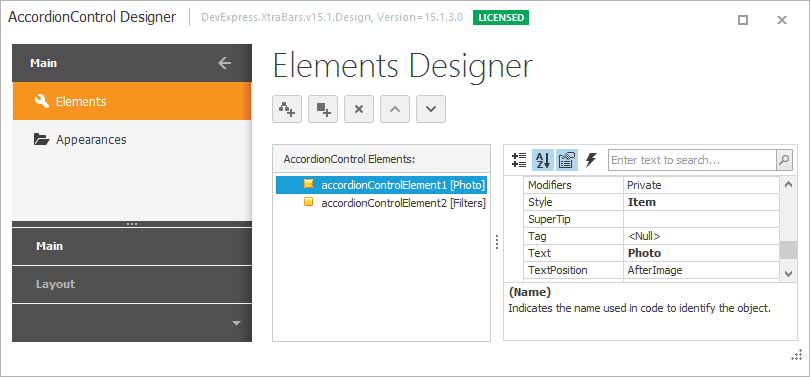This screenshot has height=377, width=810.
Task: Select accordionControlElement2 [Filters] in tree
Action: [381, 203]
